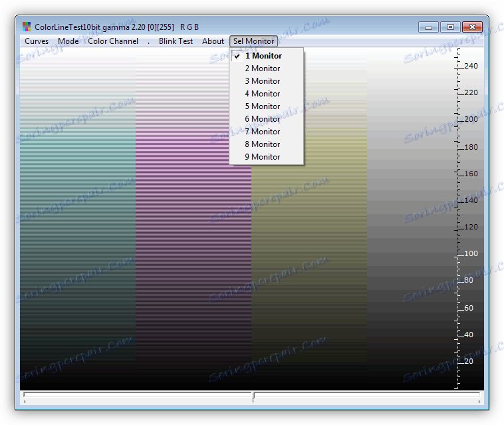Click the 140 scale label
Viewport: 504px width, 425px height.
coord(471,200)
